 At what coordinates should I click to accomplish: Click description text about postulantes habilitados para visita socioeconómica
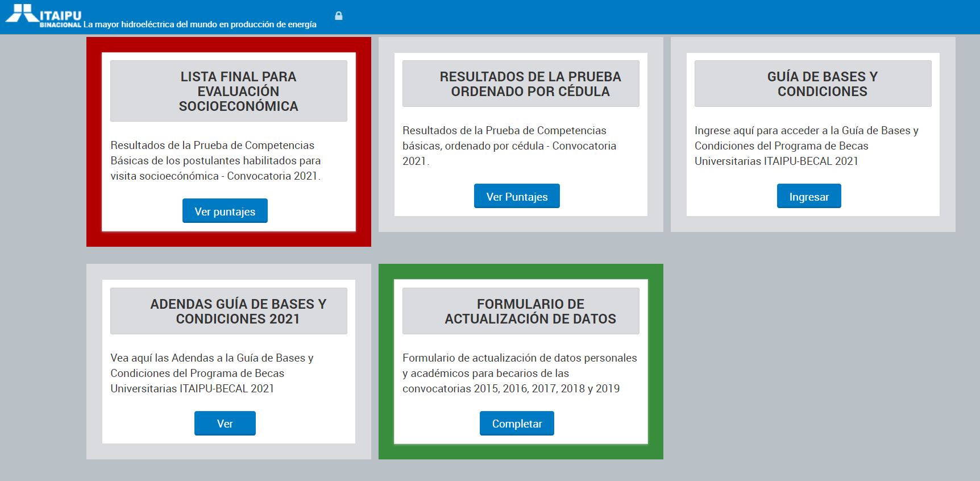[x=216, y=160]
